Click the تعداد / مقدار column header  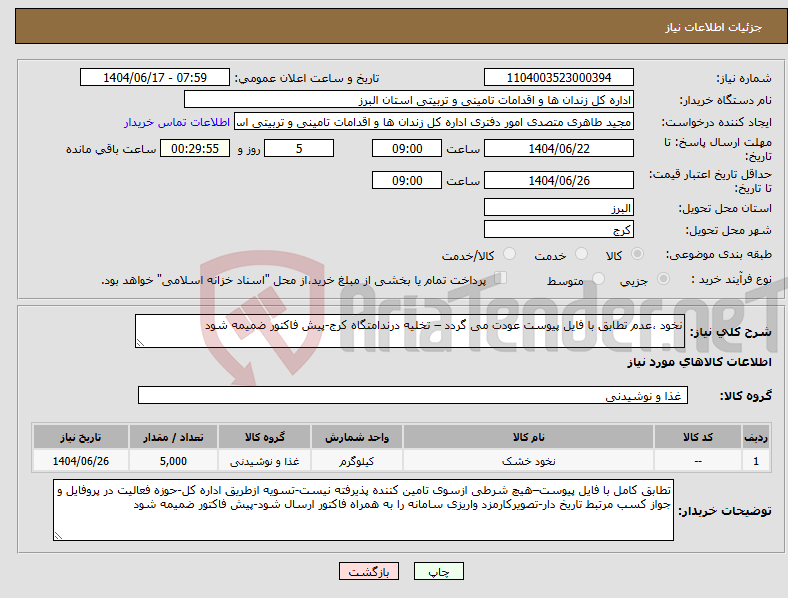173,437
